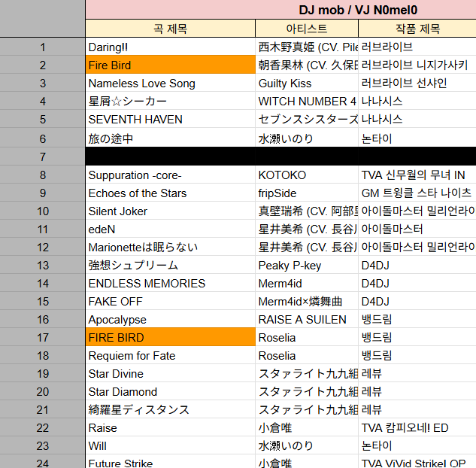Click the '러브라이브 선샤인' work cell

[417, 84]
